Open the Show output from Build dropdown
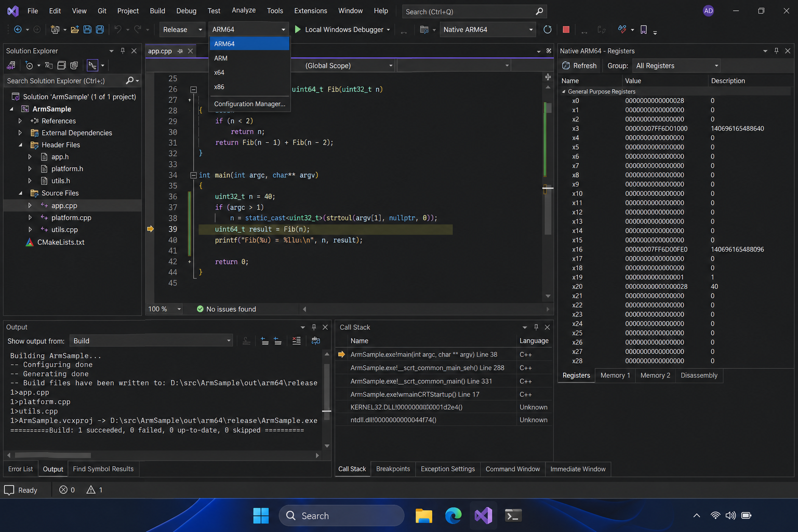Image resolution: width=798 pixels, height=532 pixels. (151, 341)
